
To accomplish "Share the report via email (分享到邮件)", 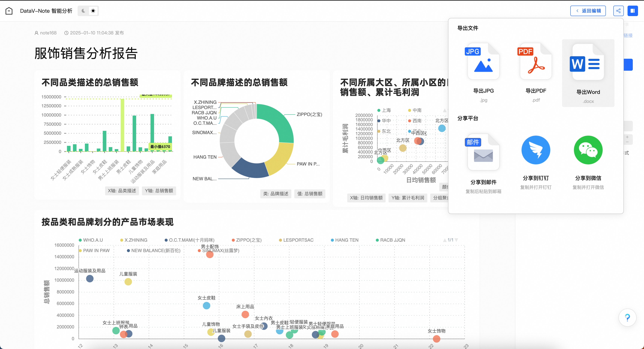I will click(x=483, y=160).
